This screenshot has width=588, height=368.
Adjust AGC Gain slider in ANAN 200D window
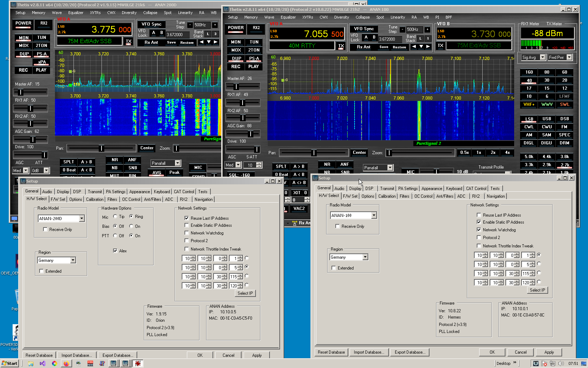point(30,139)
